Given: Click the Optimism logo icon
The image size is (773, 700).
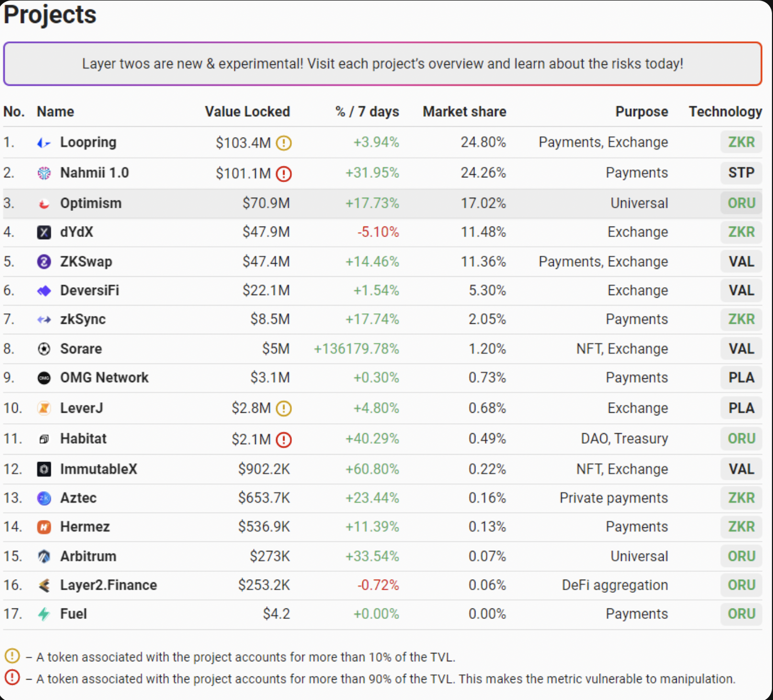Looking at the screenshot, I should click(x=44, y=204).
